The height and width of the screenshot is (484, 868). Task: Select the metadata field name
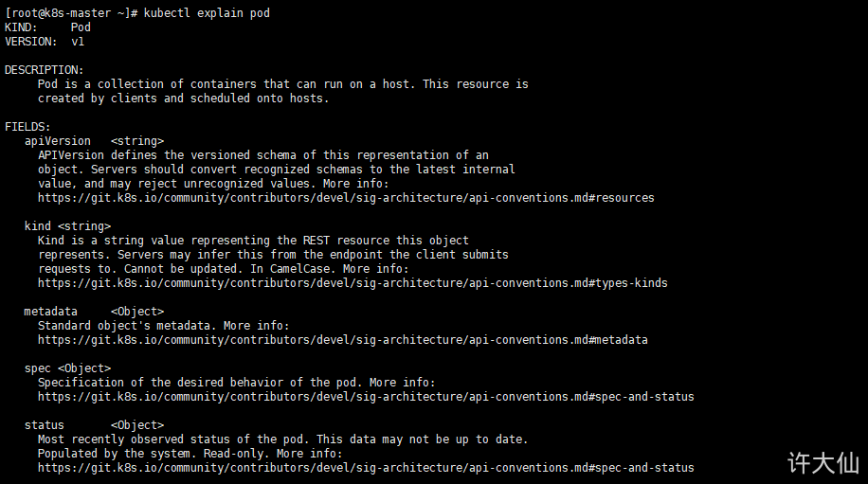(x=51, y=312)
